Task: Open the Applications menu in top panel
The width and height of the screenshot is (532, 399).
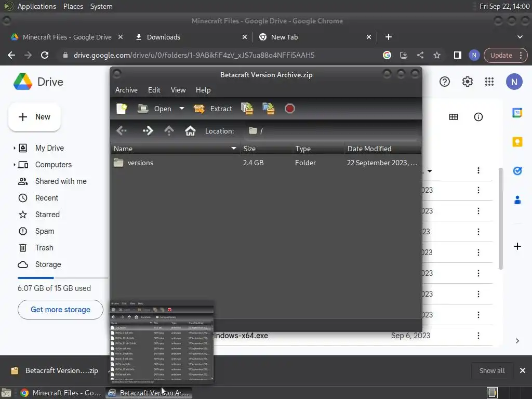Action: click(37, 6)
